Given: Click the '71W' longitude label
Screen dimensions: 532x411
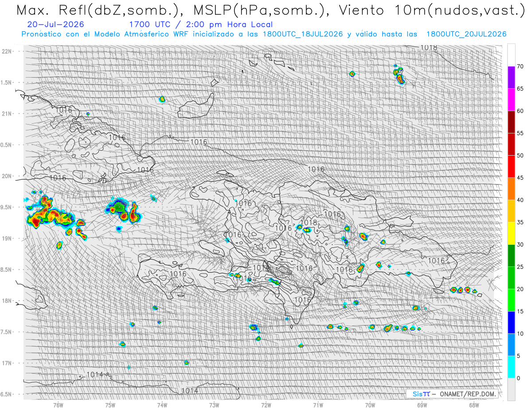Looking at the screenshot, I should (318, 405).
